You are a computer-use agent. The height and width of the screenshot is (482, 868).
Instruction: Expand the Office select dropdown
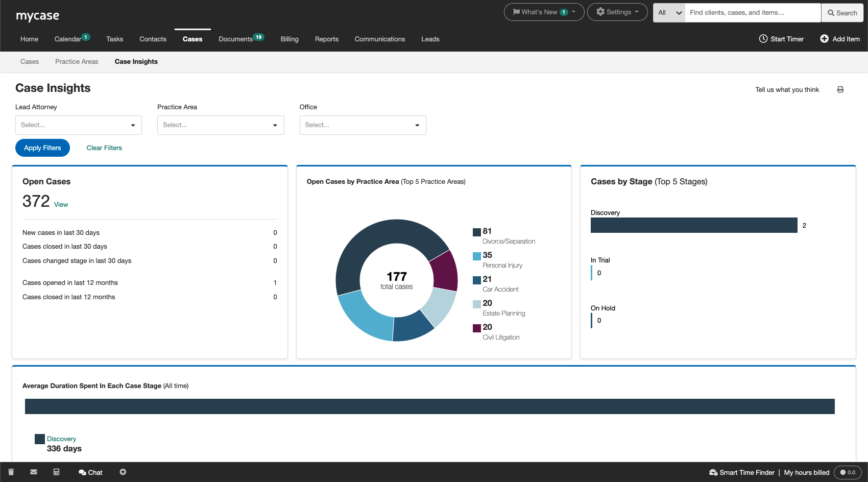(363, 125)
